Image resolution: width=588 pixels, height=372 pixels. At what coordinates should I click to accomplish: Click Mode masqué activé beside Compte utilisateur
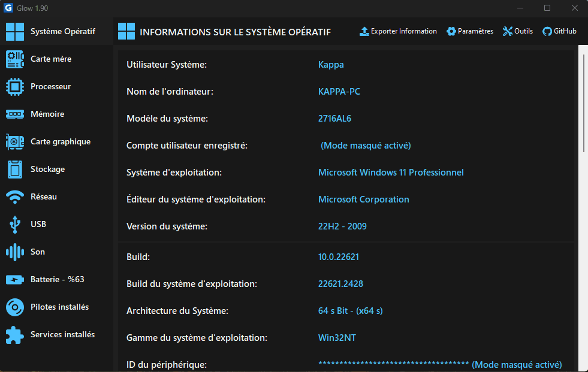(x=366, y=146)
